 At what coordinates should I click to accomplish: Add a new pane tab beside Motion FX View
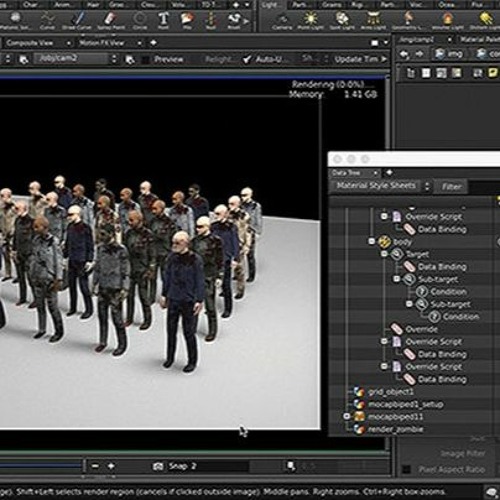(x=153, y=43)
